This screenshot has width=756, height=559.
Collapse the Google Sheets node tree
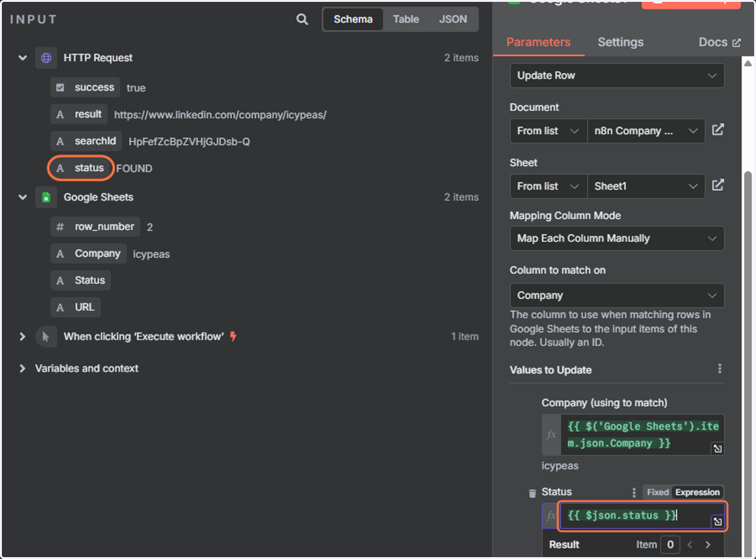[23, 197]
